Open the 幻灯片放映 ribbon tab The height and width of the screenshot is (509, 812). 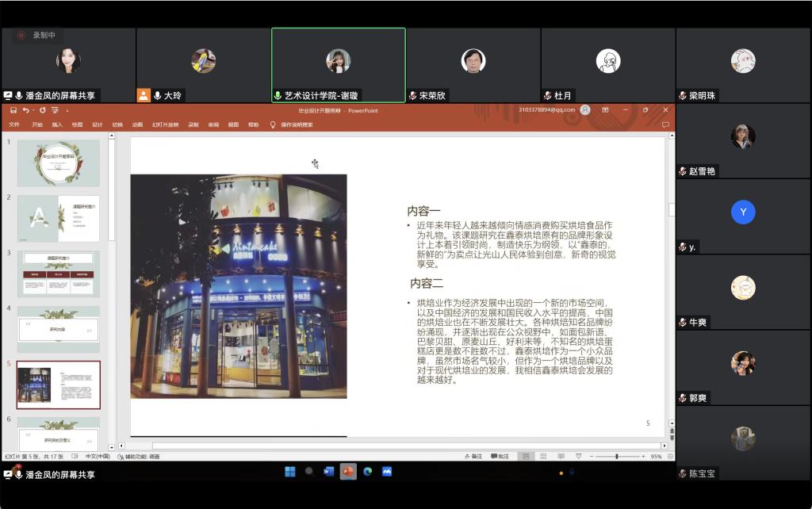click(164, 124)
